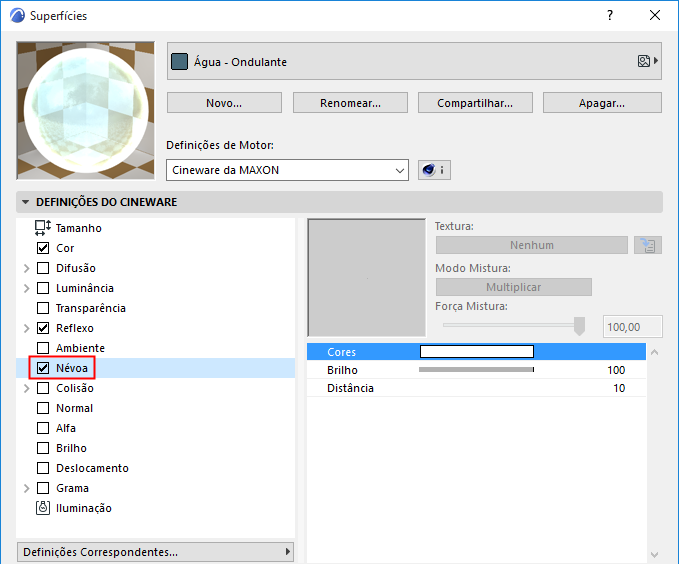Click the Novo... button
This screenshot has width=679, height=564.
[x=224, y=103]
